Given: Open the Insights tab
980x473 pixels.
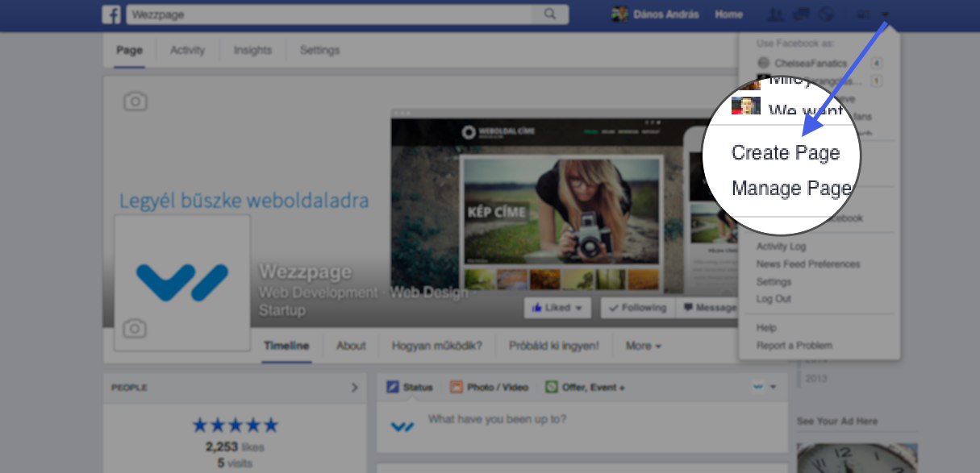Looking at the screenshot, I should (252, 50).
